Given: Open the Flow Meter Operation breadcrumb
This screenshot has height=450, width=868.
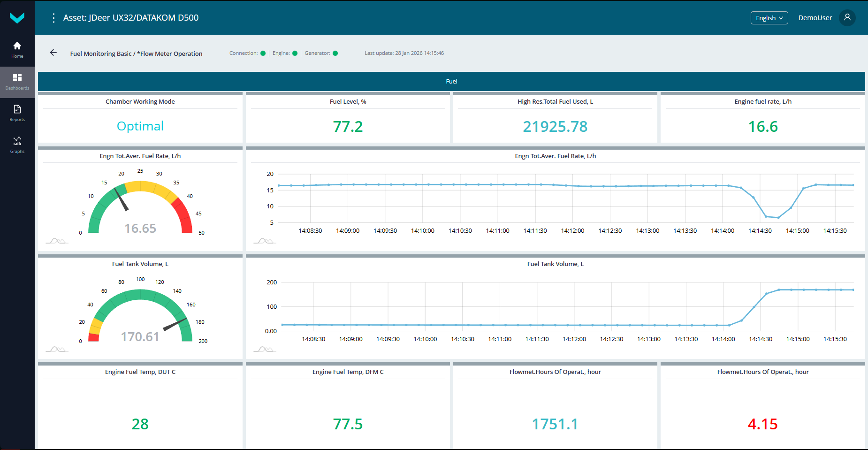Looking at the screenshot, I should (x=171, y=53).
